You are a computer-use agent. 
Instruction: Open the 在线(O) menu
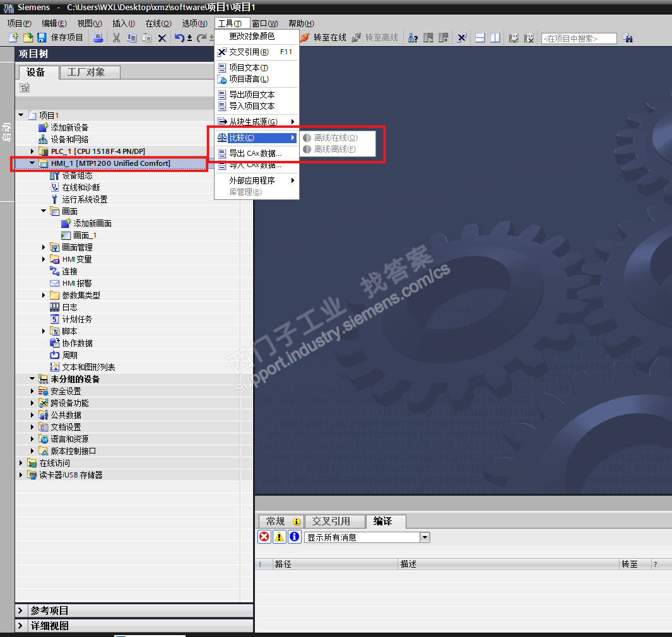[x=158, y=23]
